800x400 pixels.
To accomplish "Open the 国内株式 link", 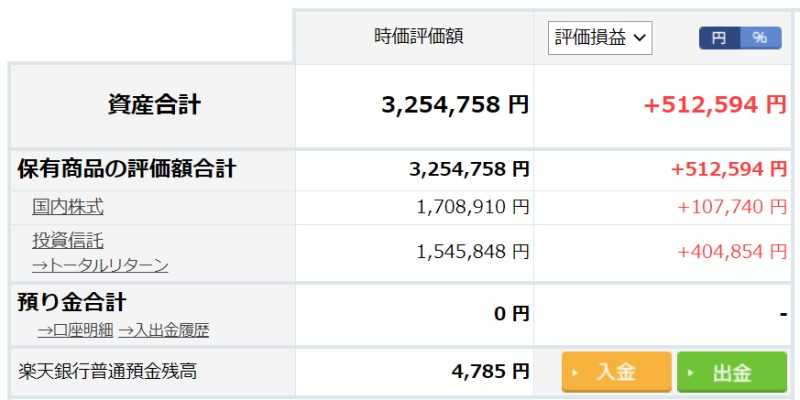I will pos(67,207).
